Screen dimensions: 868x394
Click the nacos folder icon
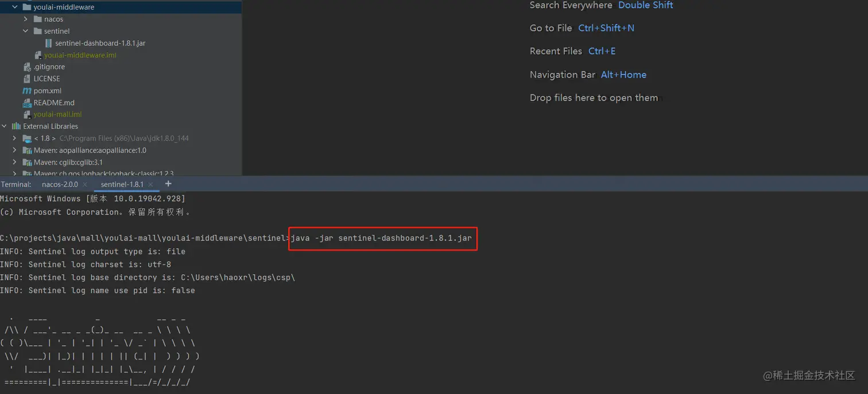click(38, 19)
